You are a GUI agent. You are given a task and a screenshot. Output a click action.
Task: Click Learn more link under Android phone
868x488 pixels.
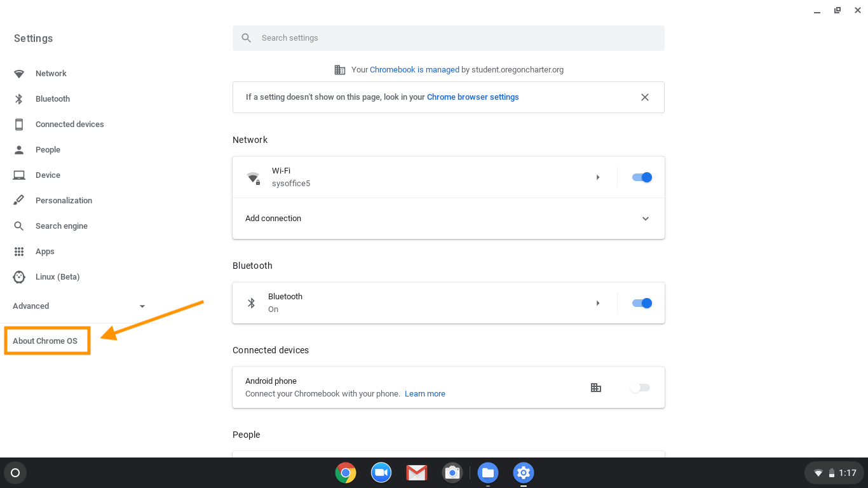[425, 394]
